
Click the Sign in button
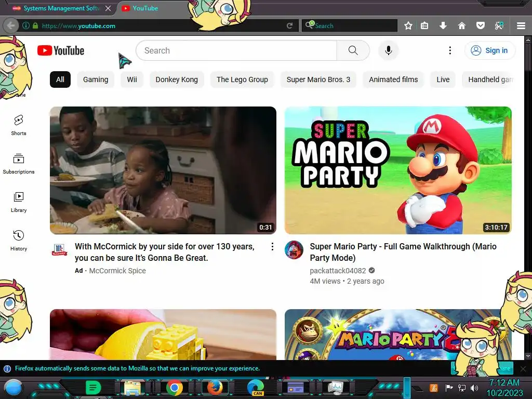490,50
